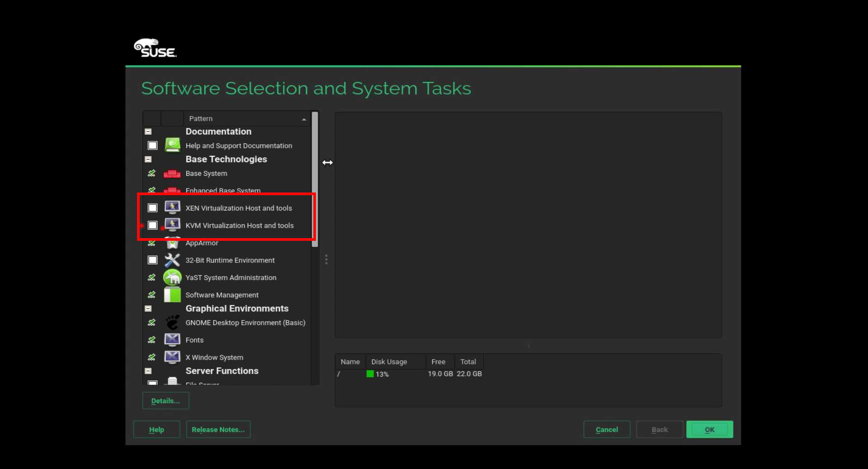Click the Fonts pattern icon
868x469 pixels.
pyautogui.click(x=172, y=340)
